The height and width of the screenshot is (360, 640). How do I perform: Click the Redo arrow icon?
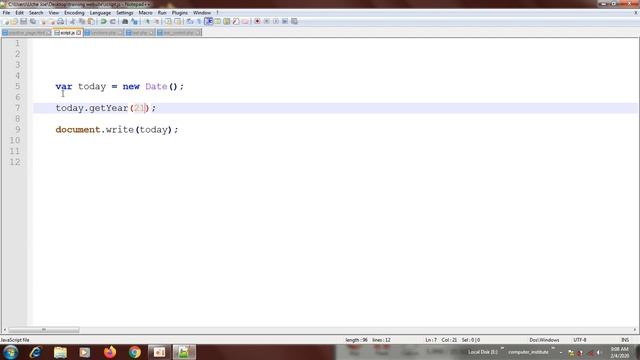[x=113, y=21]
